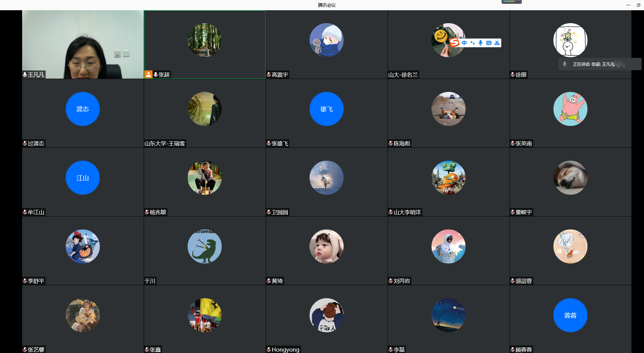Screen dimensions: 644x353
Task: Click the 腾讯会议 window title
Action: click(327, 5)
